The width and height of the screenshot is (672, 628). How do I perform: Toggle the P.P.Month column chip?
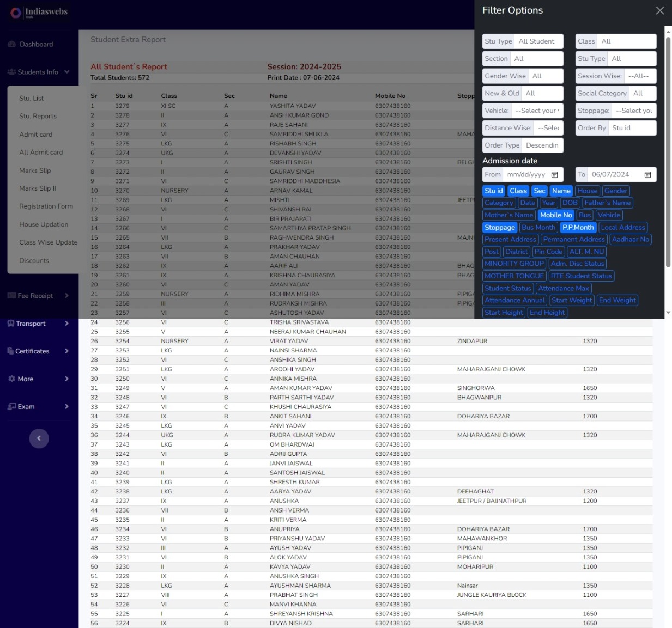click(578, 228)
